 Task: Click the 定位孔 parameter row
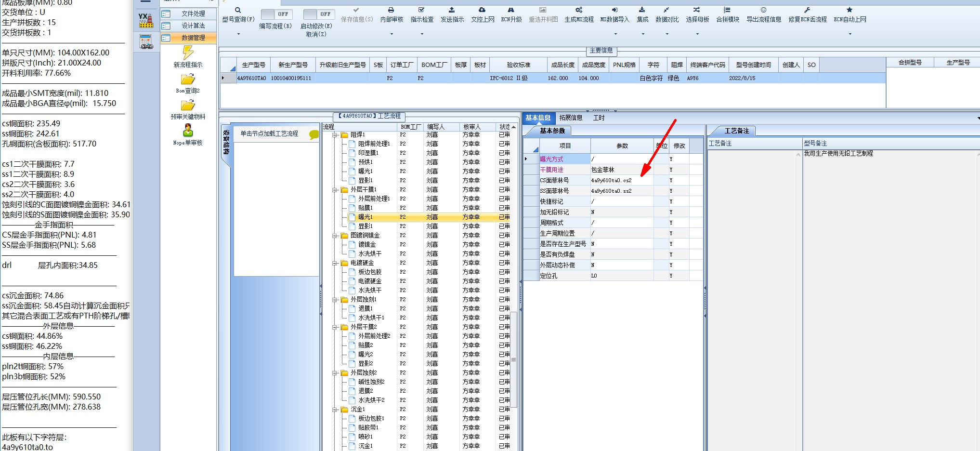pyautogui.click(x=614, y=276)
